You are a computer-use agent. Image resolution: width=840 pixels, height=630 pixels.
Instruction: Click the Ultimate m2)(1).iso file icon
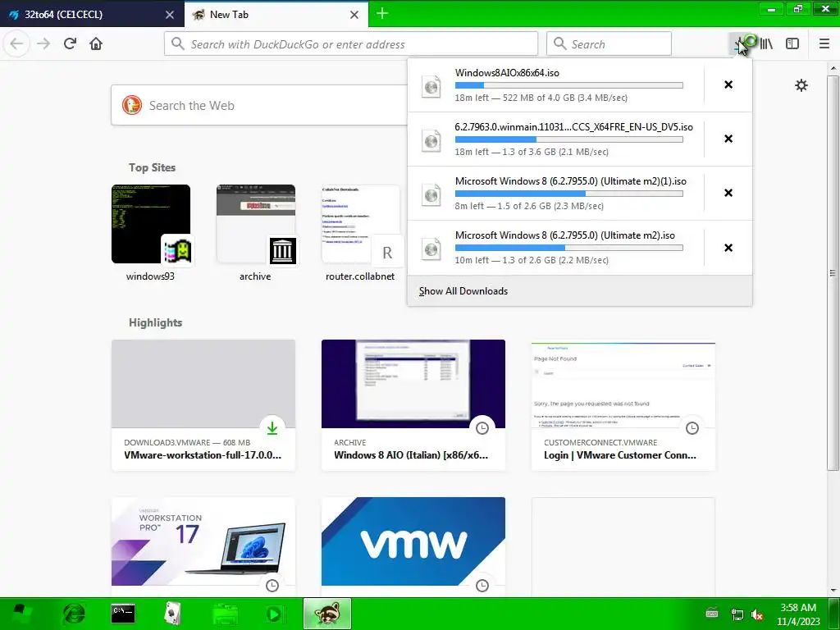point(431,194)
